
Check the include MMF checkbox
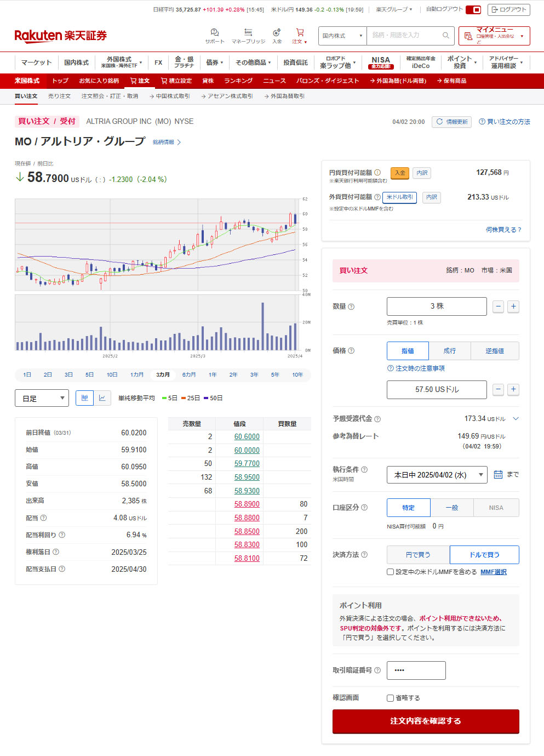[391, 572]
